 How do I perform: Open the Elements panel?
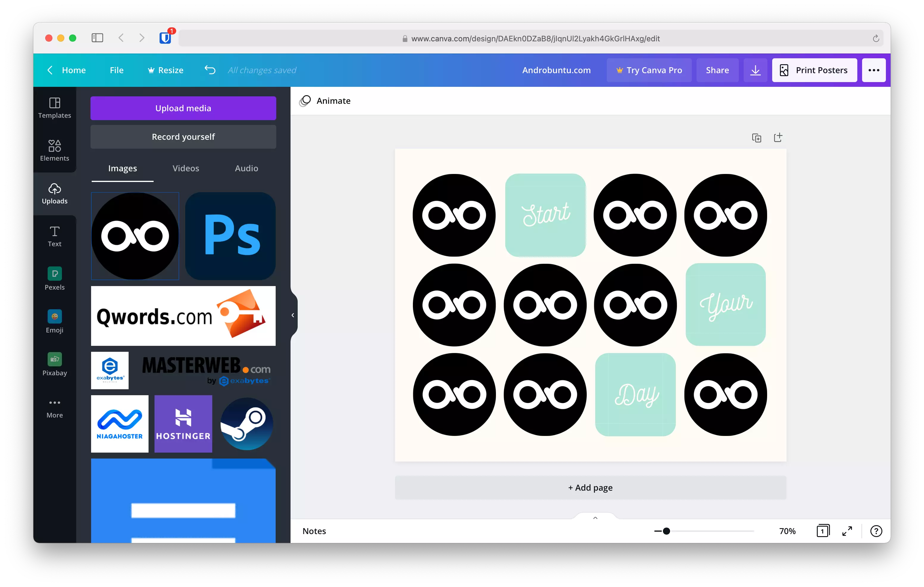54,150
